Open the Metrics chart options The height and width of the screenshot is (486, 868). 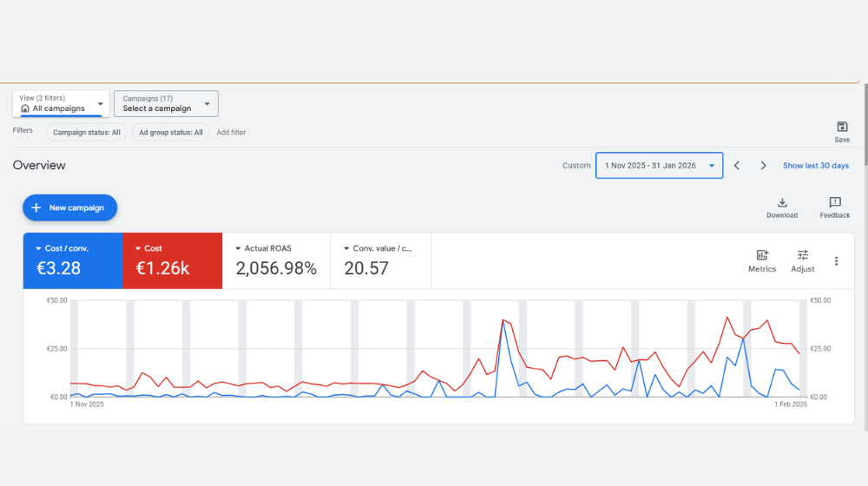[x=762, y=260]
